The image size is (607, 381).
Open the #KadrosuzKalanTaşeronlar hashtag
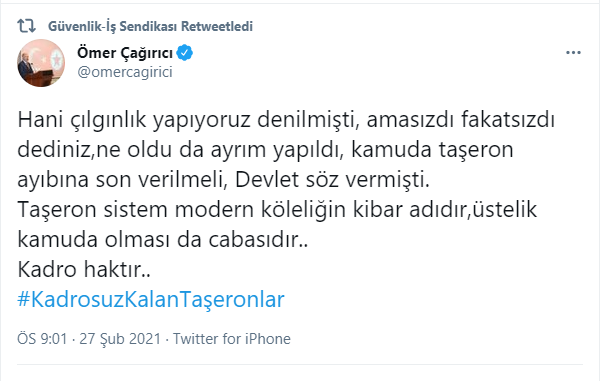coord(151,299)
